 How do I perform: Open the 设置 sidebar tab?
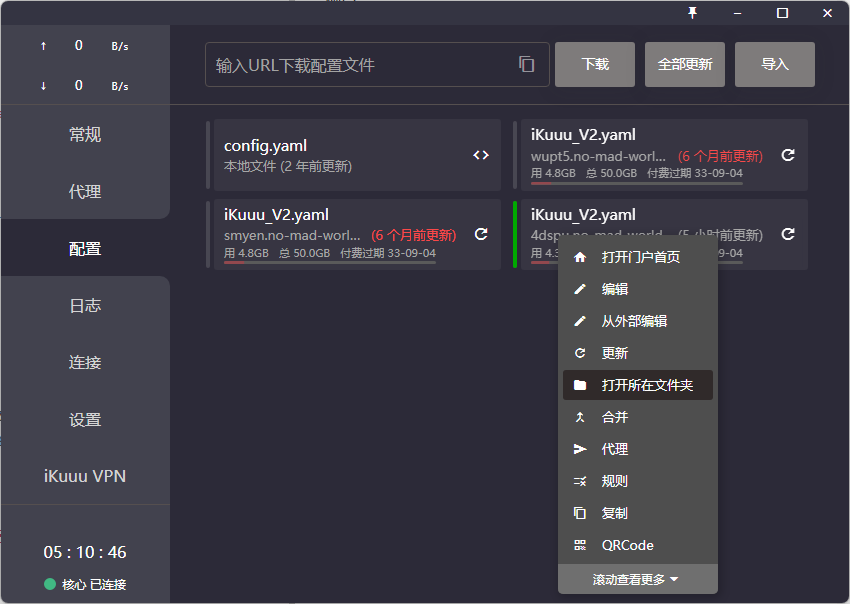[85, 420]
